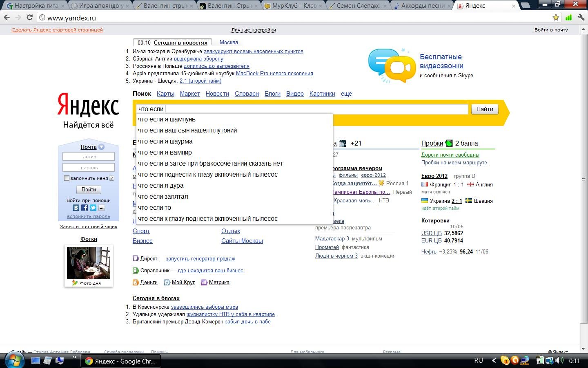The image size is (588, 368).
Task: Select suggestion 'что если ваш сын нашел плутоний'
Action: click(235, 130)
